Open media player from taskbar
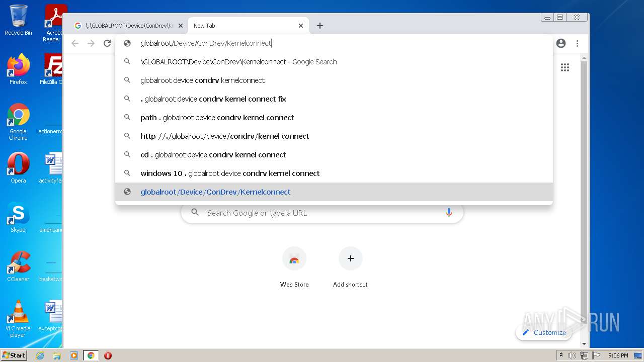 point(74,355)
